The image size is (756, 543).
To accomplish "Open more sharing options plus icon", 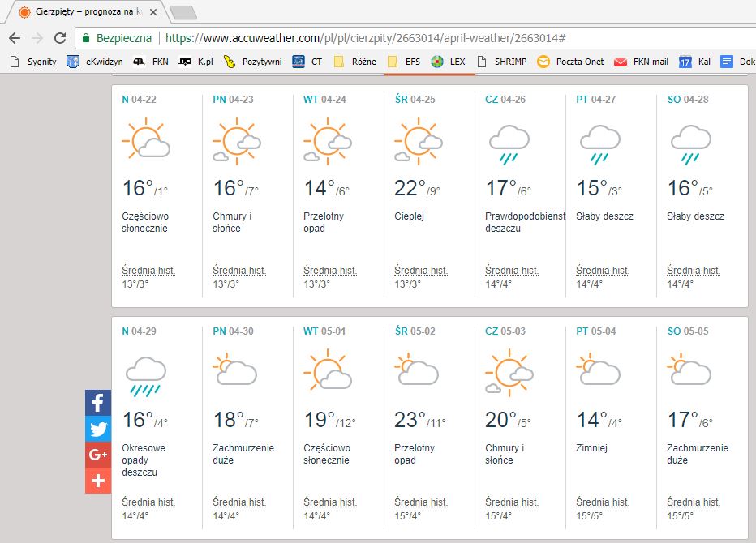I will click(x=98, y=481).
